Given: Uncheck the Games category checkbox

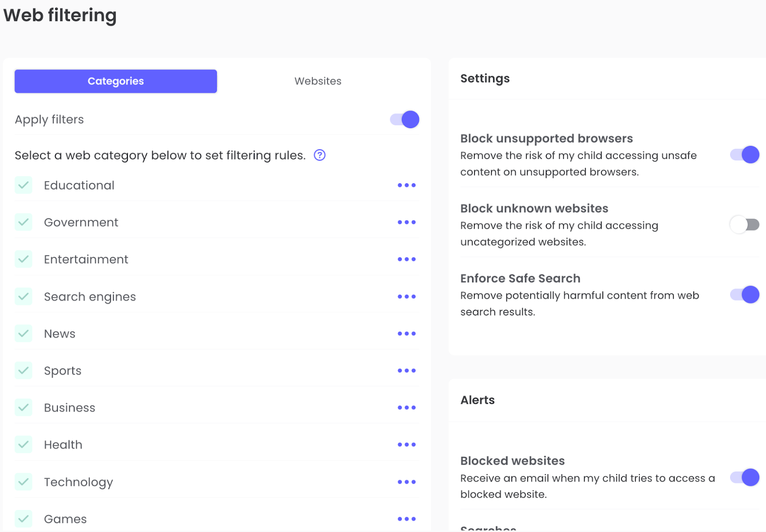Looking at the screenshot, I should point(23,519).
